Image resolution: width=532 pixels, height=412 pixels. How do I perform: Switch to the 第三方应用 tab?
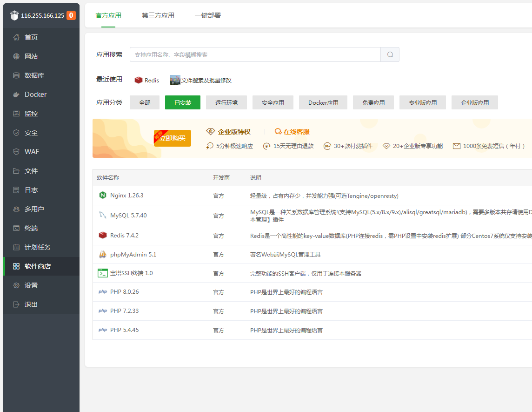pos(158,16)
